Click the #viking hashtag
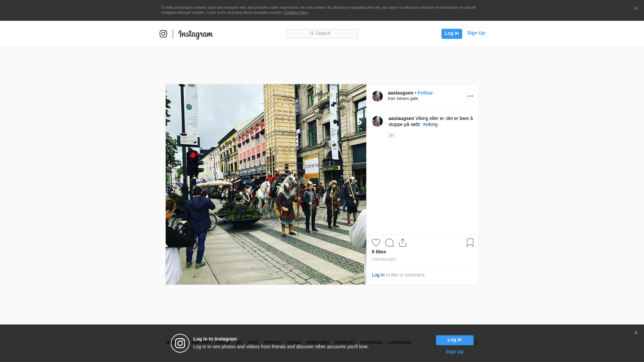The height and width of the screenshot is (362, 644). [430, 124]
